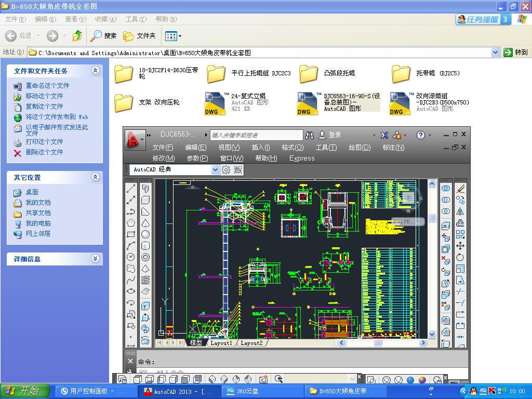Viewport: 532px width, 399px height.
Task: Select the Erase tool in modify toolbar
Action: click(460, 189)
